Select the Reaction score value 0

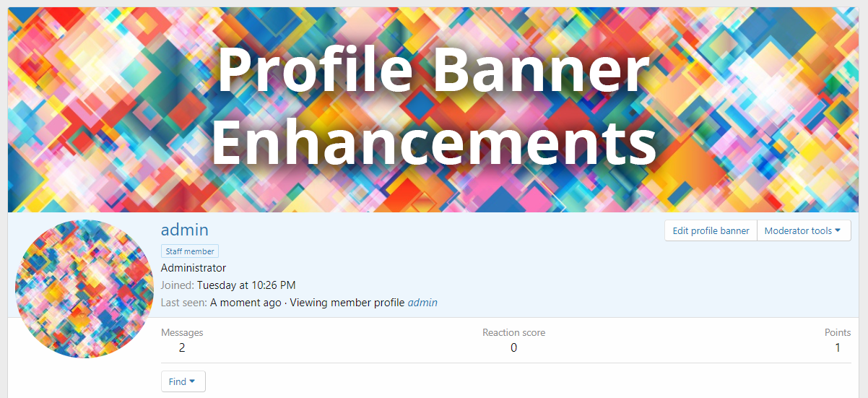click(513, 347)
